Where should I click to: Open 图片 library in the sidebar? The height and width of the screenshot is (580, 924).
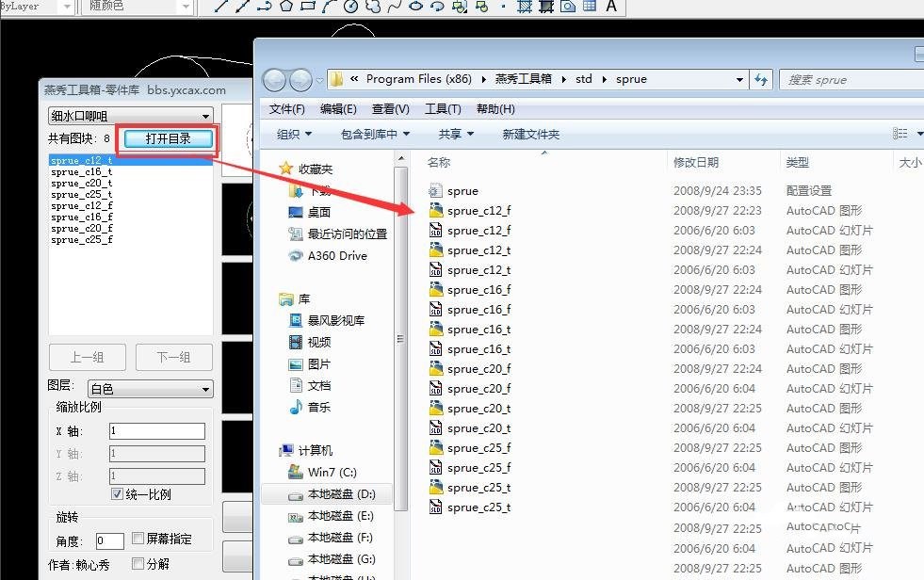pos(318,363)
